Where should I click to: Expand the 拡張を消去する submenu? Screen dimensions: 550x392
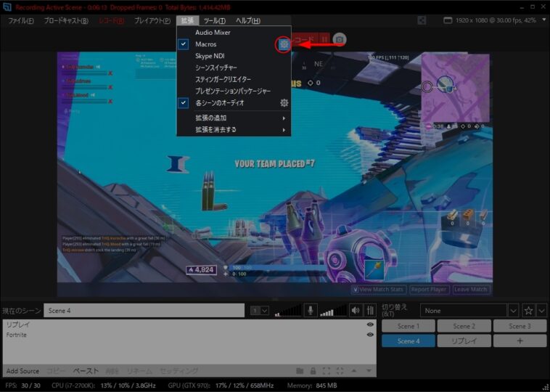(234, 130)
